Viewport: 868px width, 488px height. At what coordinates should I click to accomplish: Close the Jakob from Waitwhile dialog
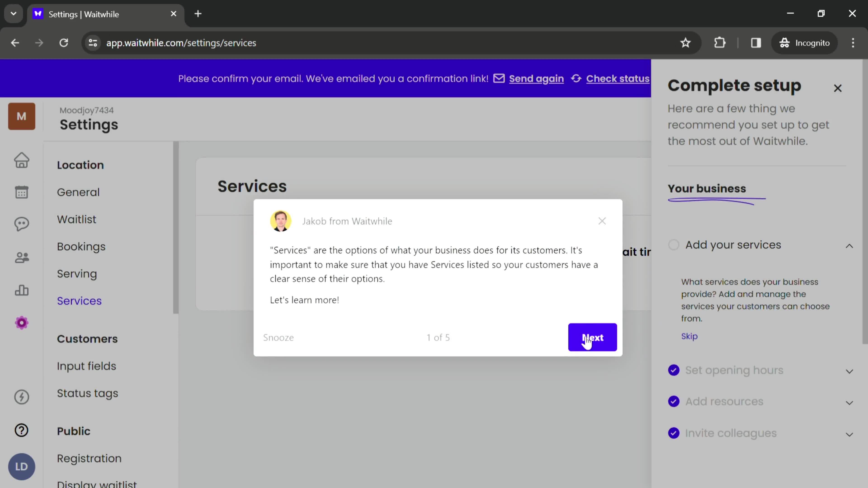(x=602, y=221)
